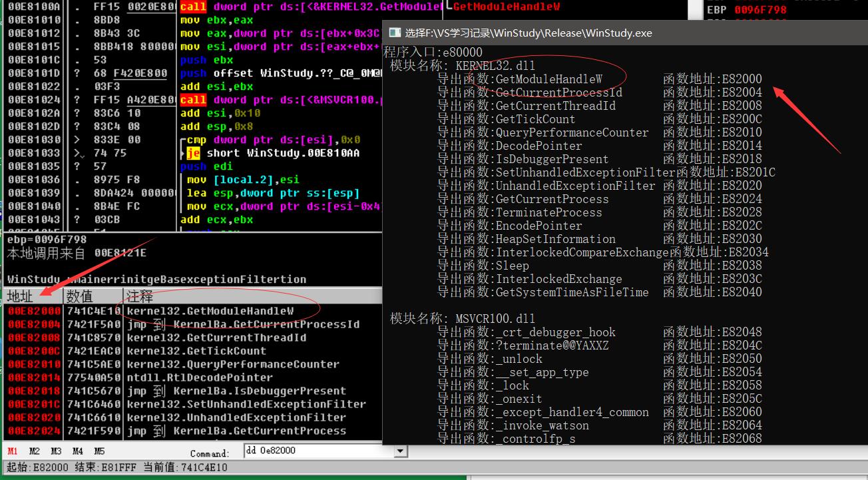Select the value 741C5670 in the dump pane
This screenshot has width=868, height=480.
pyautogui.click(x=93, y=391)
